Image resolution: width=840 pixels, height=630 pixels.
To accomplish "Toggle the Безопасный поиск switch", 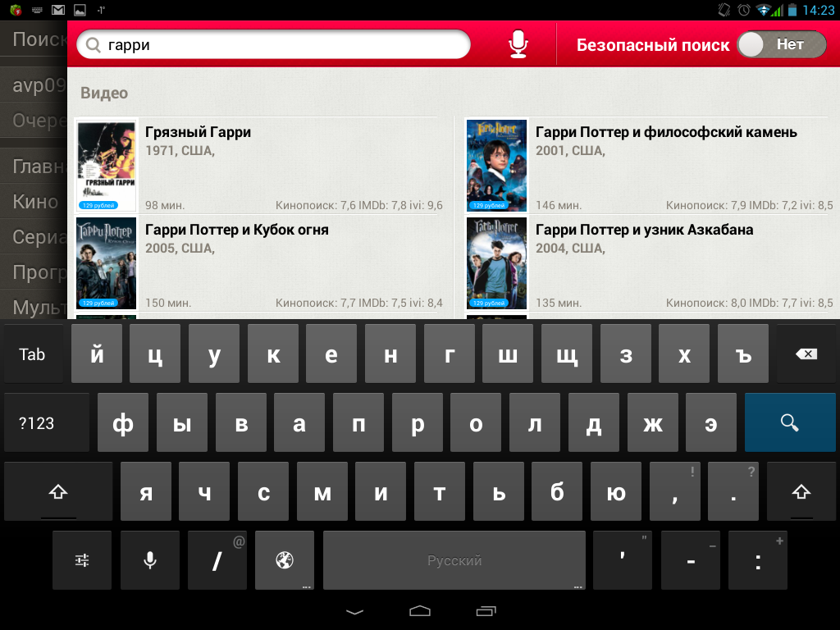I will click(x=781, y=45).
